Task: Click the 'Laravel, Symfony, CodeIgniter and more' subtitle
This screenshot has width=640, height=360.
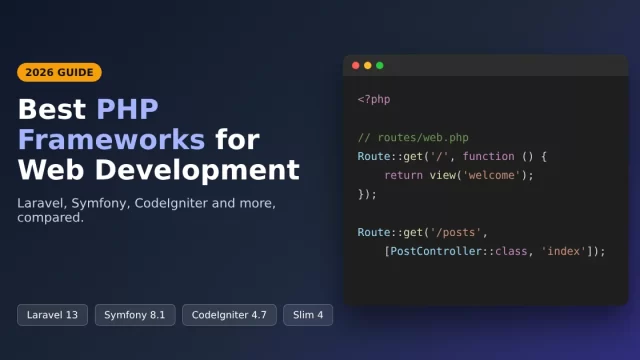Action: pos(147,210)
